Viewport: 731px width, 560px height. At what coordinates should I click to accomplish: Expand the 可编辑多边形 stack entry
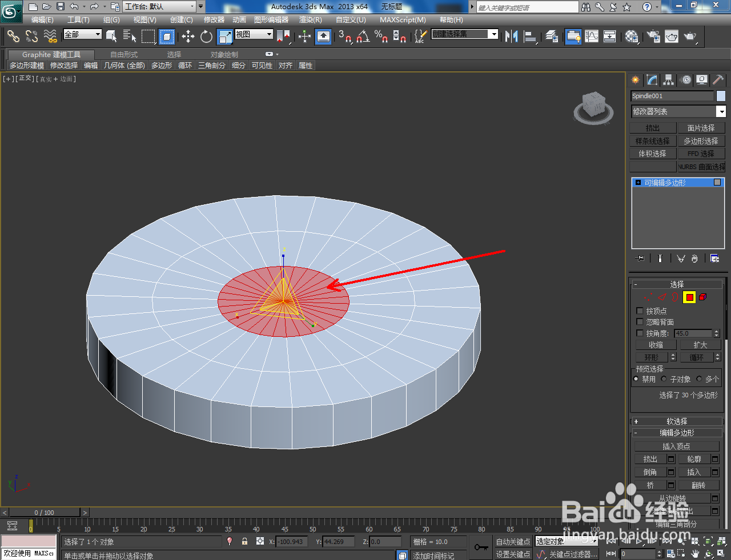[638, 183]
